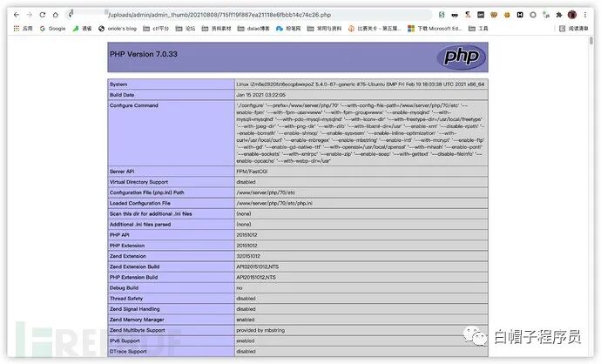Open the 工具 bookmark folder
Viewport: 601px width, 364px height.
click(x=478, y=29)
